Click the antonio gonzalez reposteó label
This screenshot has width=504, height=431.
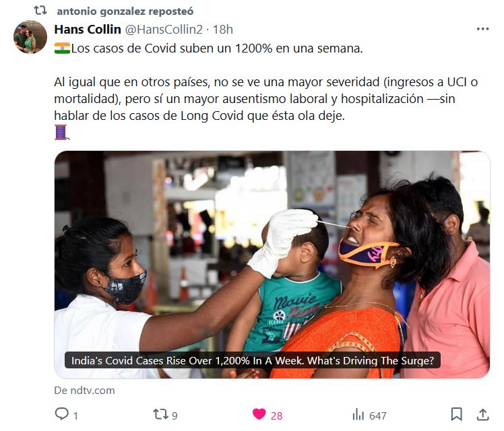[x=125, y=11]
